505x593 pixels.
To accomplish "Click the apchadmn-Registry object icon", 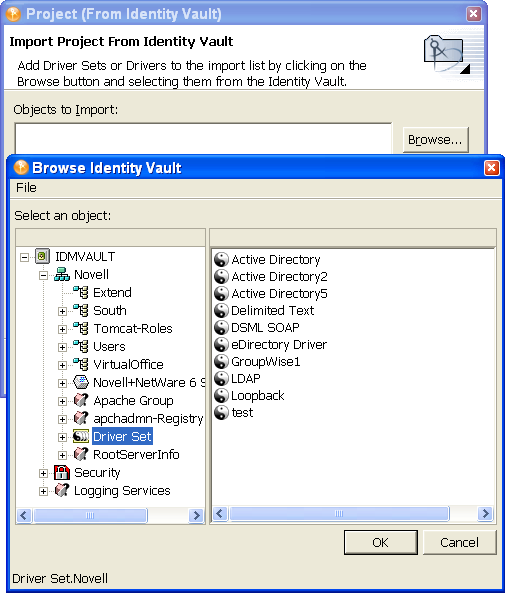I will coord(81,418).
